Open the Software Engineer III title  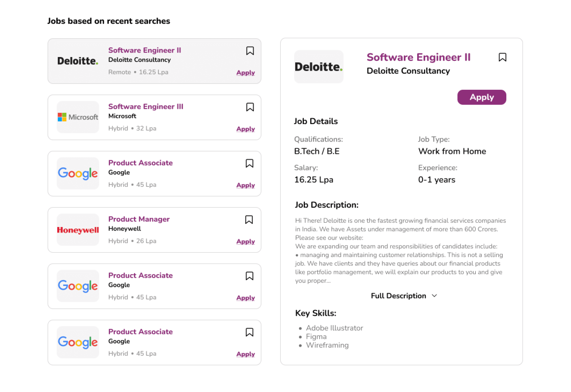point(146,106)
